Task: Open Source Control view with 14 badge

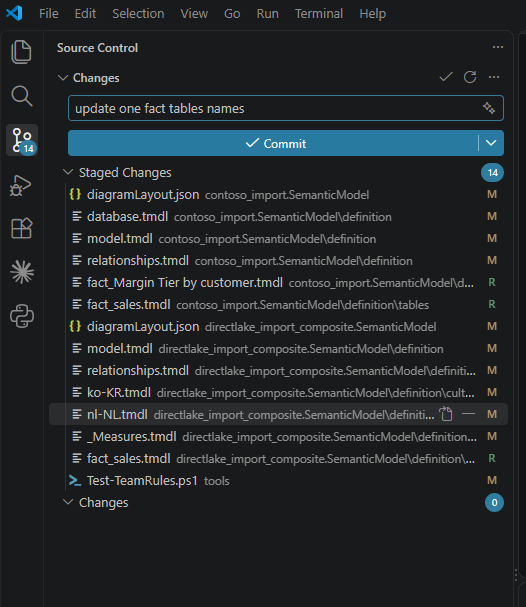Action: click(22, 140)
